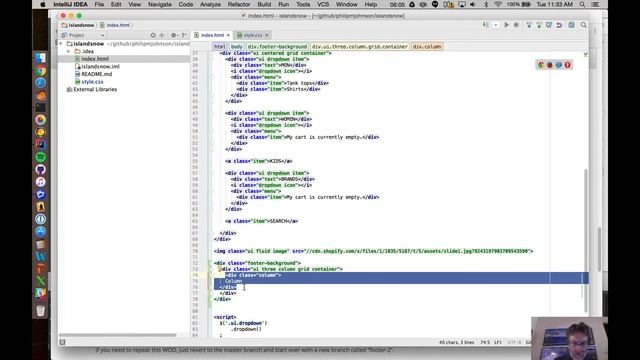Screen dimensions: 640x360
Task: Select README.md in the project tree
Action: pyautogui.click(x=96, y=74)
